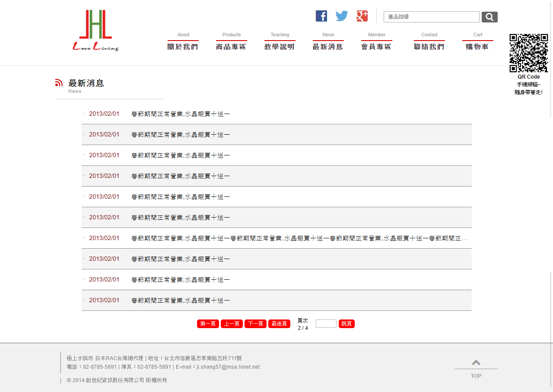
Task: Open the Products 商品專區 menu
Action: click(x=232, y=41)
